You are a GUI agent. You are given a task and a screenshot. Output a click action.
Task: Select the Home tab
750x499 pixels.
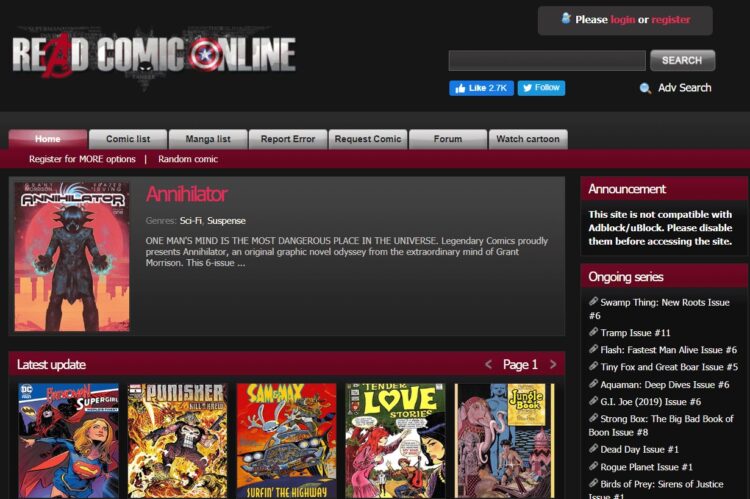(x=48, y=139)
